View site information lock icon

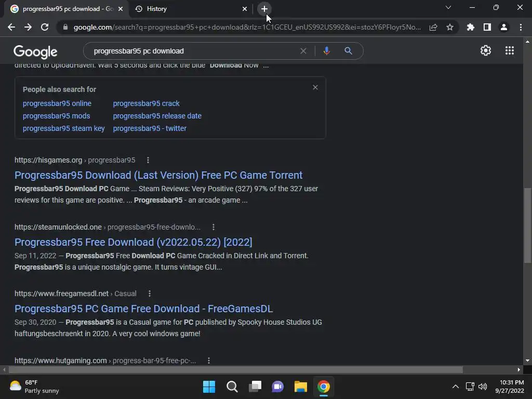click(65, 27)
